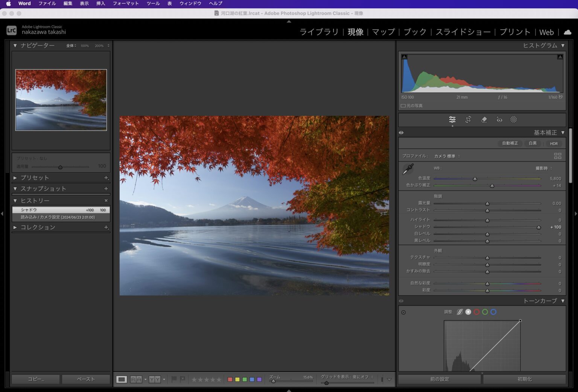578x392 pixels.
Task: Select the Red Eye correction tool
Action: pos(499,120)
